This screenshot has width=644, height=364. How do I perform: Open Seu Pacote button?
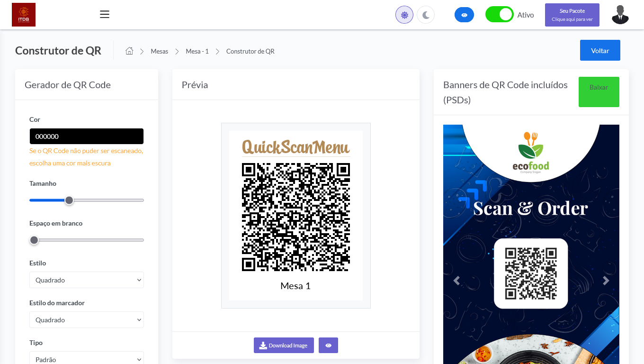pos(572,15)
